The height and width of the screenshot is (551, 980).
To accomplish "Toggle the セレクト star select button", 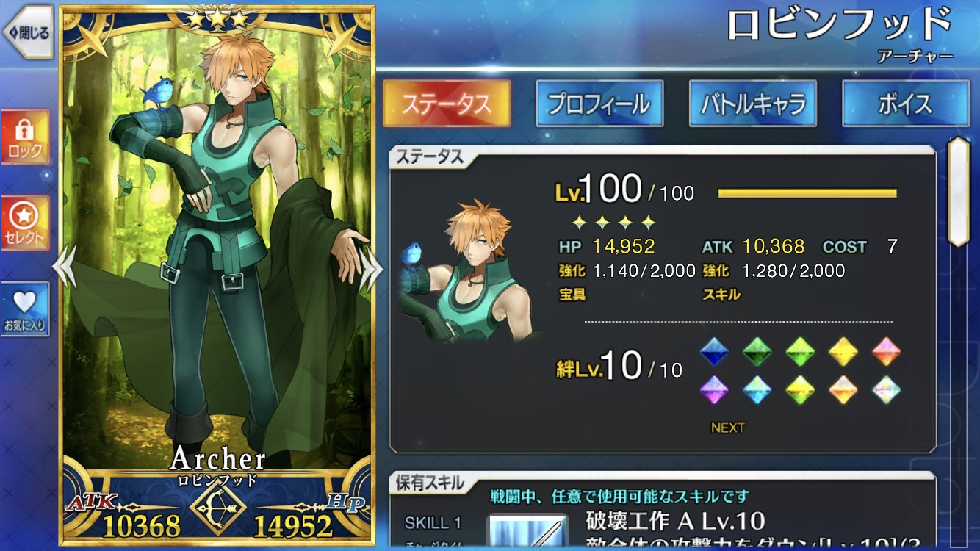I will click(25, 223).
